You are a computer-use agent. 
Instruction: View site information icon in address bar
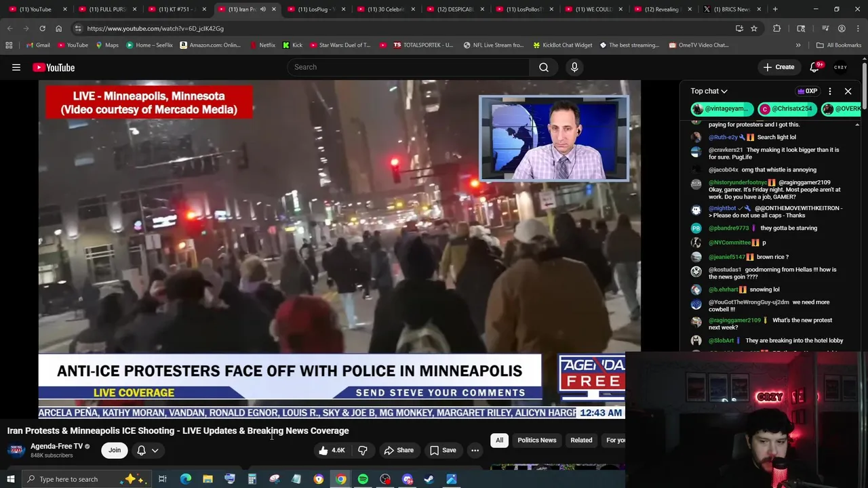pyautogui.click(x=78, y=28)
